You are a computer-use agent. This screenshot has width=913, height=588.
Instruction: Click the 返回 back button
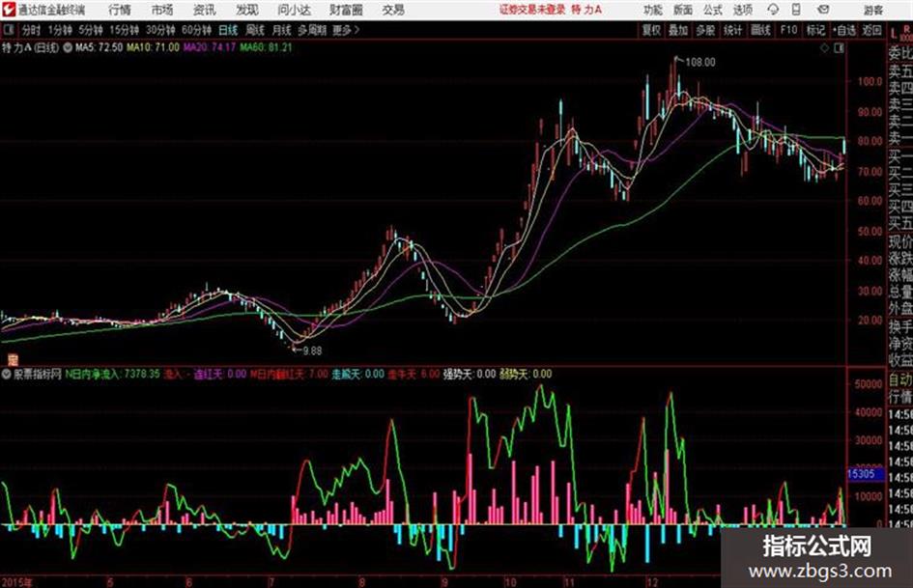pos(871,30)
